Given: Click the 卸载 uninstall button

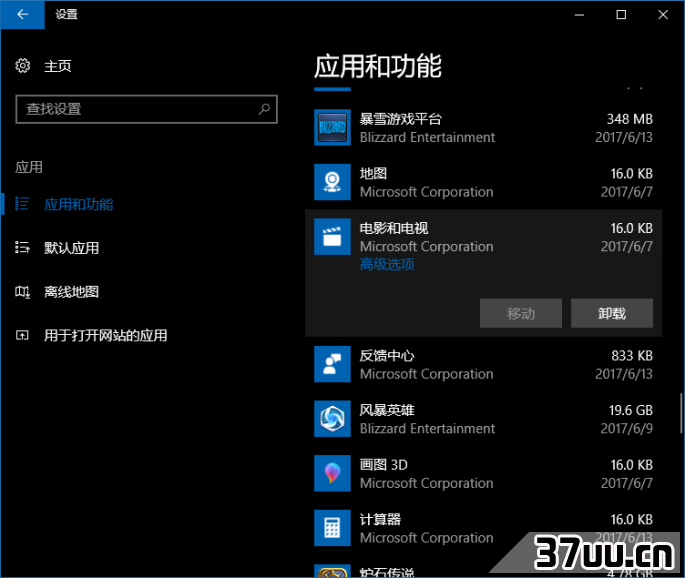Looking at the screenshot, I should pyautogui.click(x=612, y=313).
